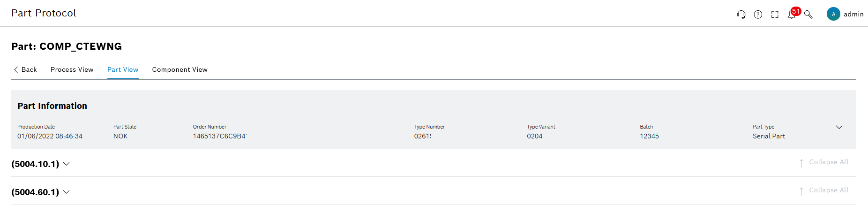The height and width of the screenshot is (205, 868).
Task: Select the Part View tab
Action: (x=123, y=69)
